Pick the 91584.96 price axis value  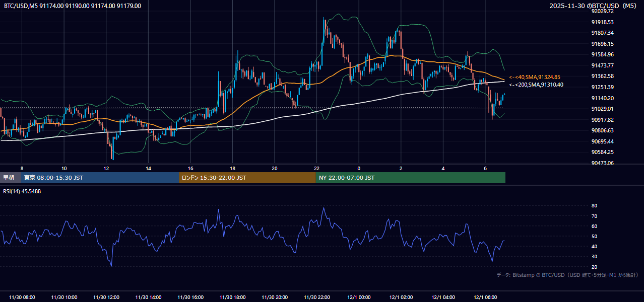pyautogui.click(x=602, y=54)
